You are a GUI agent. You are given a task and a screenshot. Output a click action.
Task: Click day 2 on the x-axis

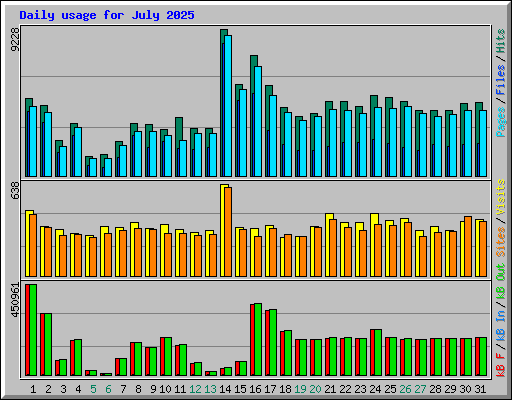point(48,389)
